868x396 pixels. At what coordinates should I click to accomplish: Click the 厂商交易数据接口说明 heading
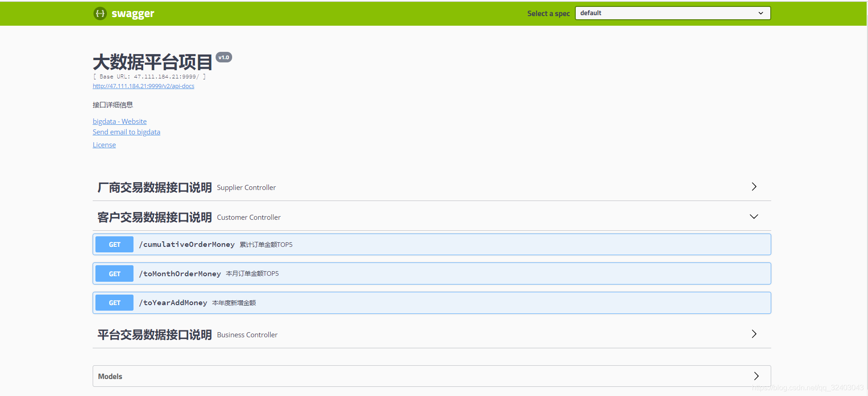pyautogui.click(x=155, y=187)
